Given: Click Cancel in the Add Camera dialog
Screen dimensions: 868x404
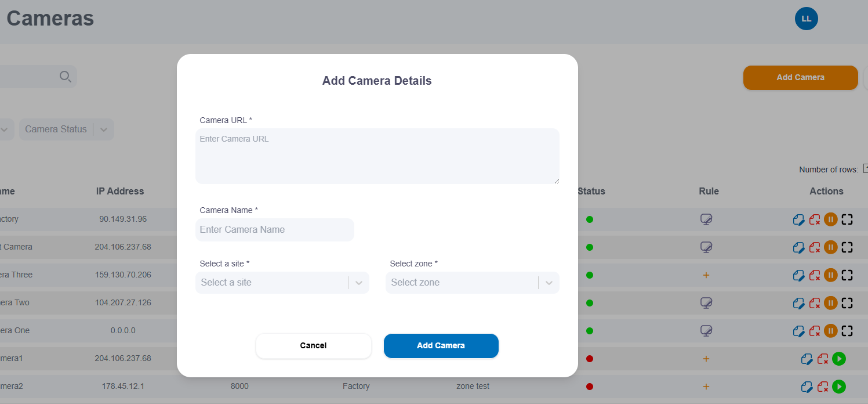Looking at the screenshot, I should tap(314, 346).
